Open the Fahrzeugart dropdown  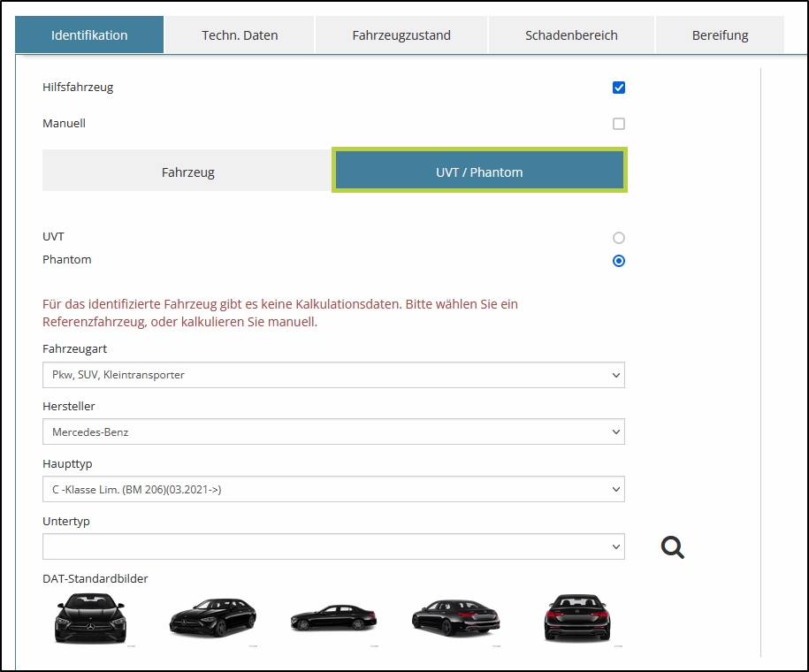point(333,375)
